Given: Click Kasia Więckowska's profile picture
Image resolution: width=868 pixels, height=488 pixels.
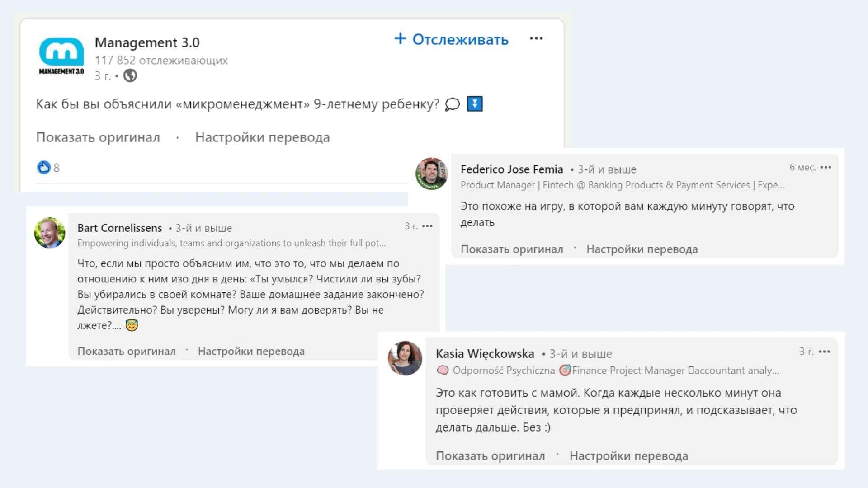Looking at the screenshot, I should [x=405, y=358].
